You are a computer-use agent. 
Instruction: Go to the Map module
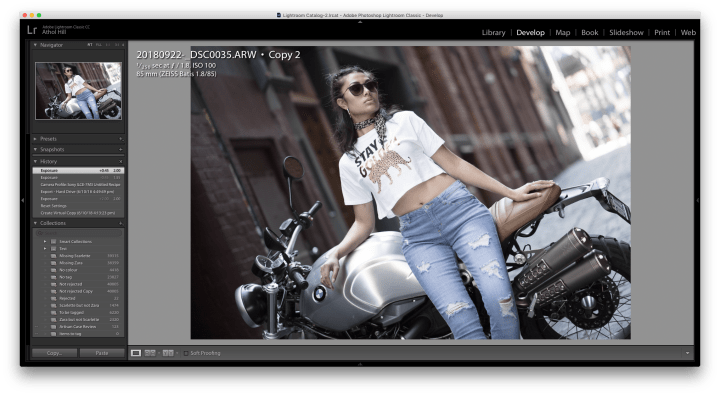click(x=562, y=33)
